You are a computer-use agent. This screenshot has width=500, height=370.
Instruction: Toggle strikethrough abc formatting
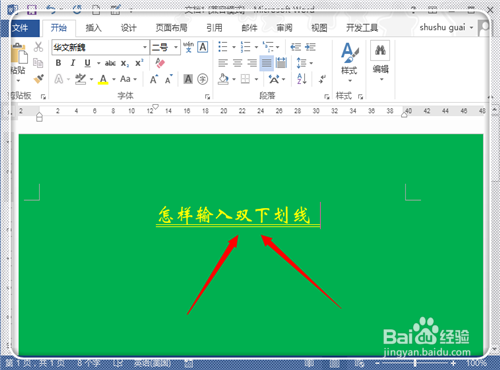(110, 63)
